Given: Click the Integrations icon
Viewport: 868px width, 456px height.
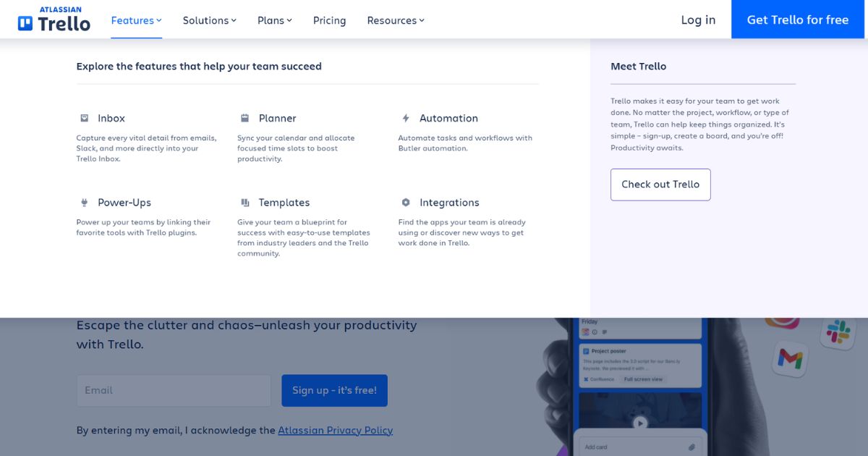Looking at the screenshot, I should (406, 203).
